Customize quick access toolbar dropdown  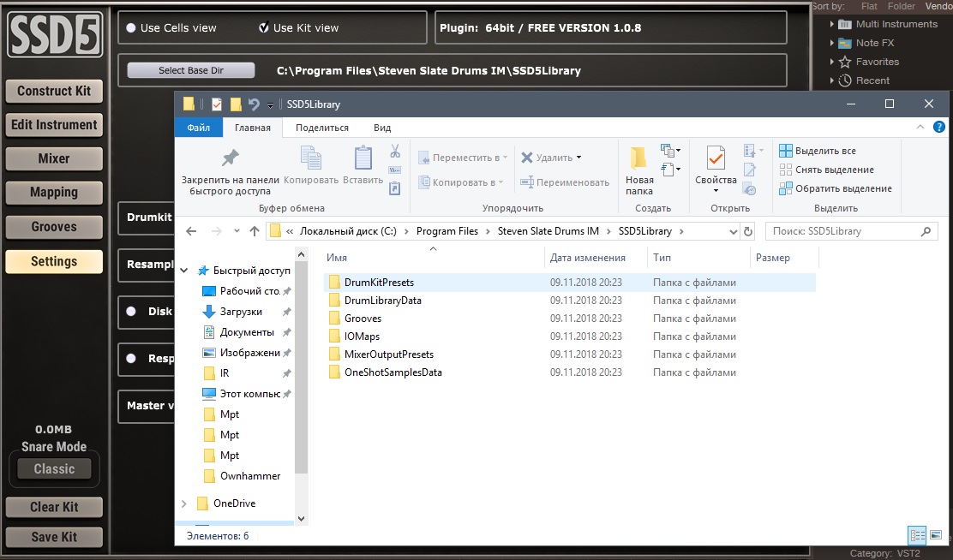(x=270, y=105)
